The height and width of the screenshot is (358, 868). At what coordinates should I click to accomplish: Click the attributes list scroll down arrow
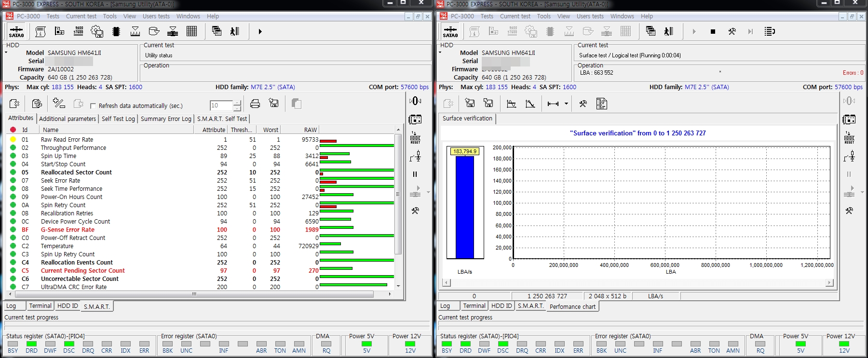point(398,286)
